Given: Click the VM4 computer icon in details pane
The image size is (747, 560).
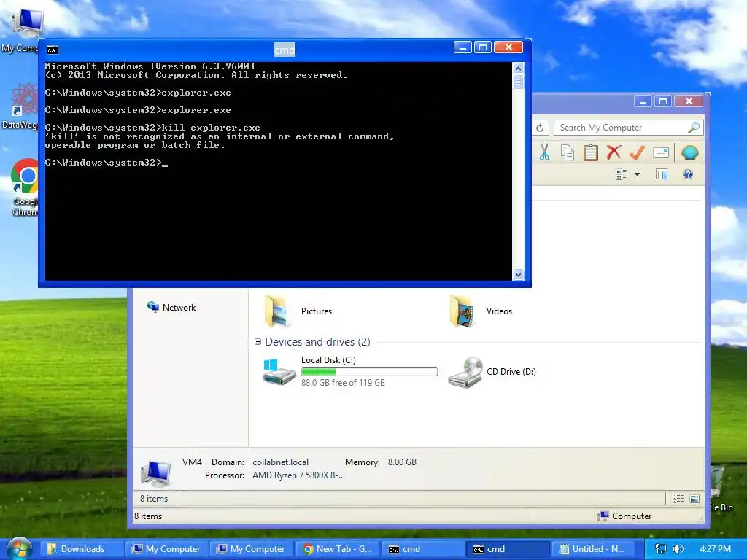Looking at the screenshot, I should coord(156,473).
